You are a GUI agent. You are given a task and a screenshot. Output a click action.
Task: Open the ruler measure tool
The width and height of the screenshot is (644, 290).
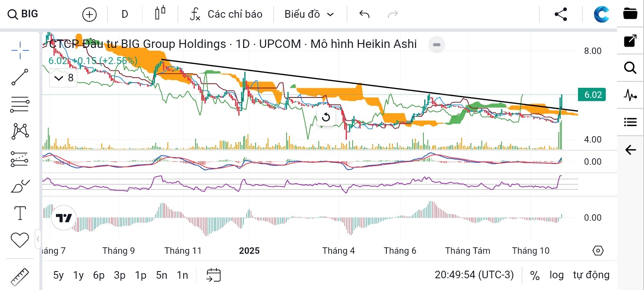click(20, 277)
